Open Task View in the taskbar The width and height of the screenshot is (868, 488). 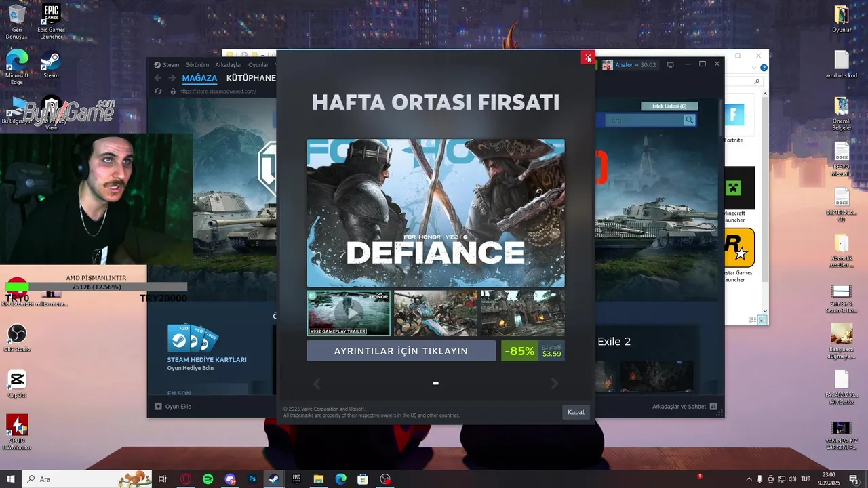click(163, 479)
